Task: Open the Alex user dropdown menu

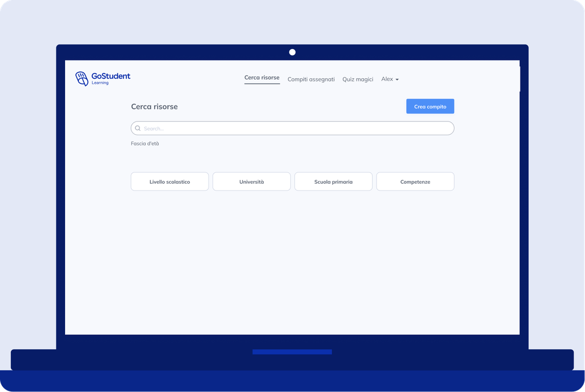Action: [390, 79]
